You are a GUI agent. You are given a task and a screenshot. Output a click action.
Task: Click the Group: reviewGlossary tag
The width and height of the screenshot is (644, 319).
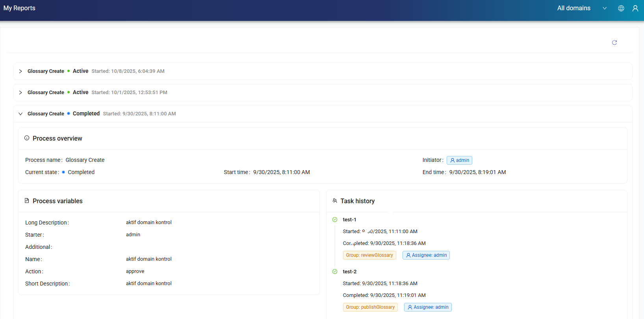[x=369, y=255]
